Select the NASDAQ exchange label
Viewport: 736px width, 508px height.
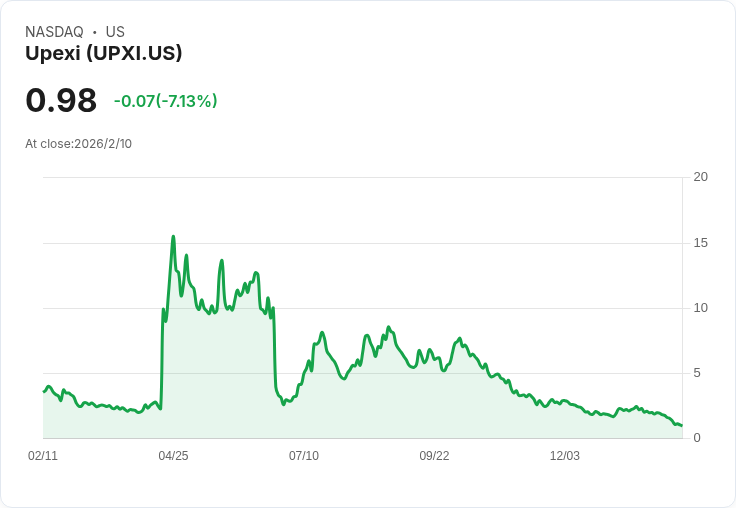[54, 32]
